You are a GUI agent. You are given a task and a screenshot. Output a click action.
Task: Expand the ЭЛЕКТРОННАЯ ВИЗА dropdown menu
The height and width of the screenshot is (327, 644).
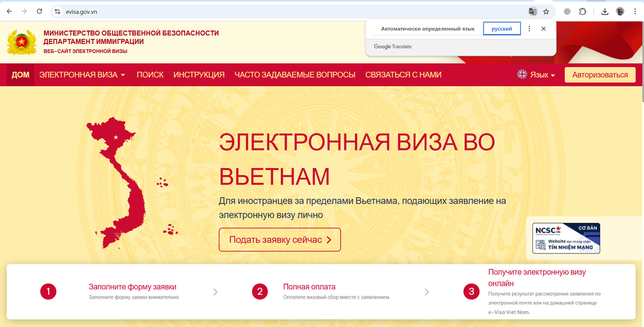(82, 75)
